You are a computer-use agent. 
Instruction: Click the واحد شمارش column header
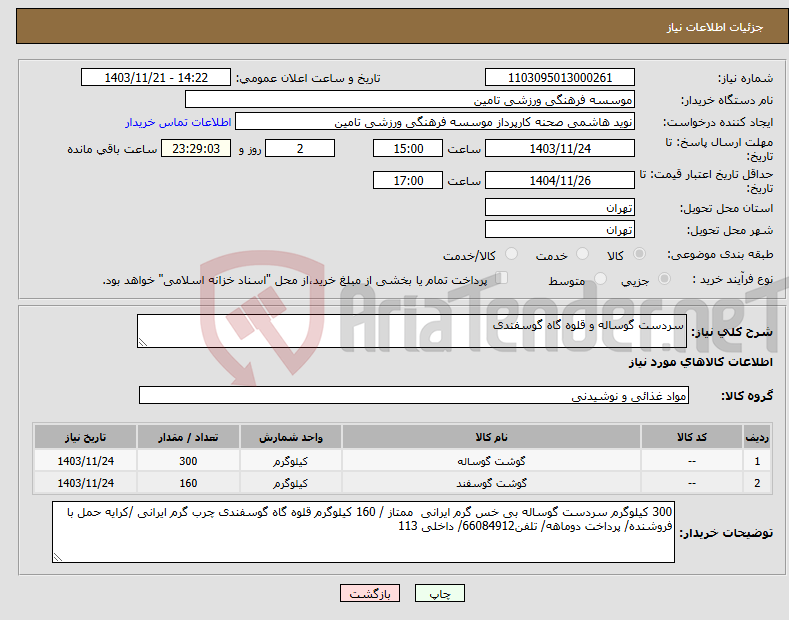click(291, 437)
